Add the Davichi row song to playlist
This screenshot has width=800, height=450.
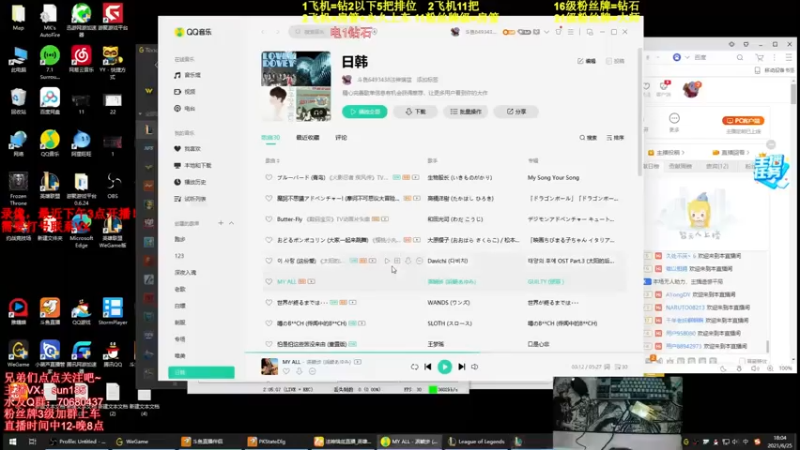[x=397, y=261]
